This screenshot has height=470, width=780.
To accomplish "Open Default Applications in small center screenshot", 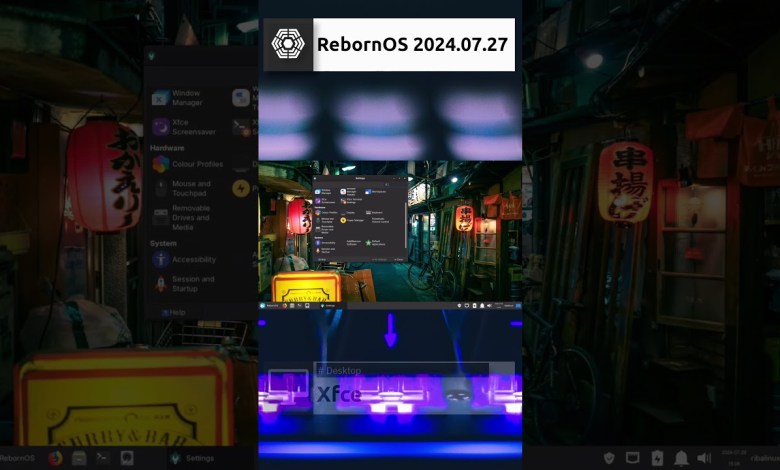I will point(376,243).
